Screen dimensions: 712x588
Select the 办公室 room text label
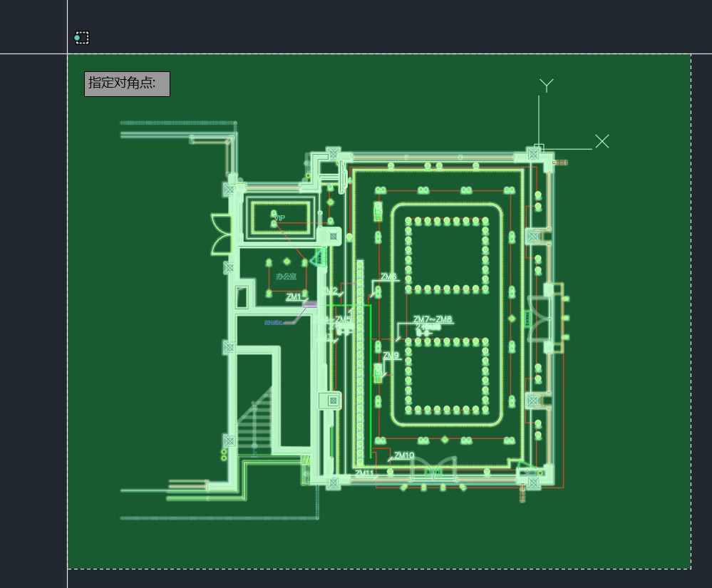pyautogui.click(x=286, y=277)
